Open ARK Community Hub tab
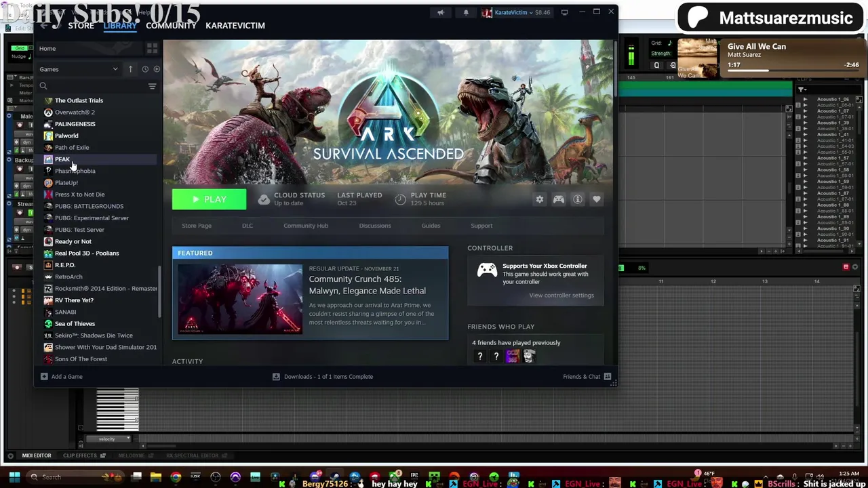868x488 pixels. tap(306, 226)
